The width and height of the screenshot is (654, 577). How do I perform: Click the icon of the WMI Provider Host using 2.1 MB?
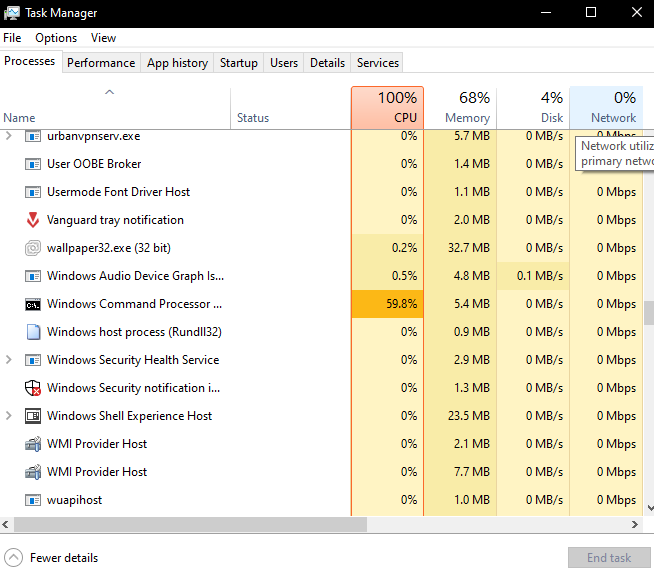pos(33,444)
